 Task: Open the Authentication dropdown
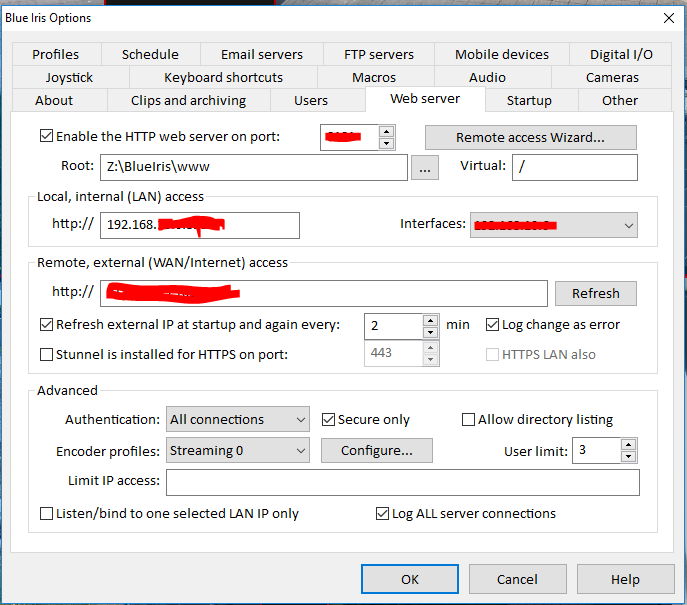coord(238,420)
